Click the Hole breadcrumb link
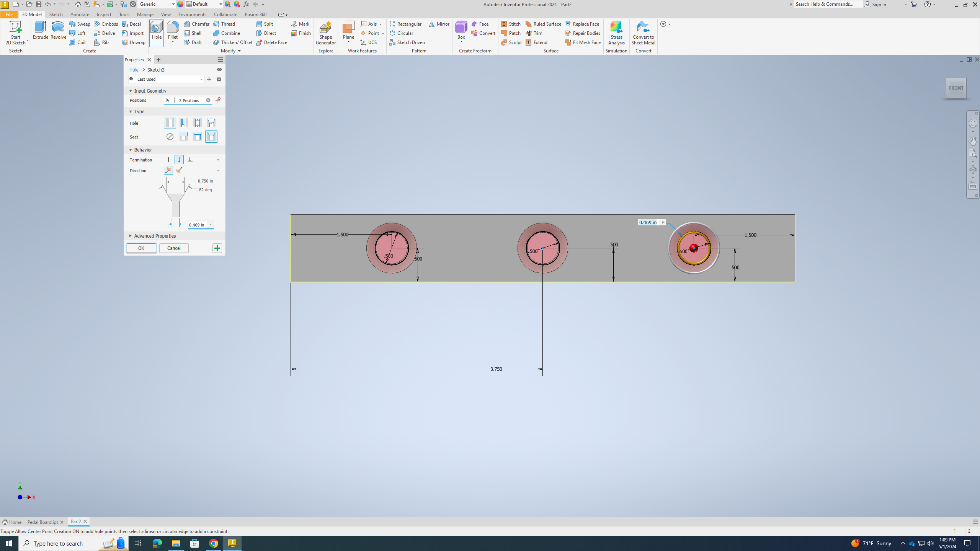980x551 pixels. point(134,70)
